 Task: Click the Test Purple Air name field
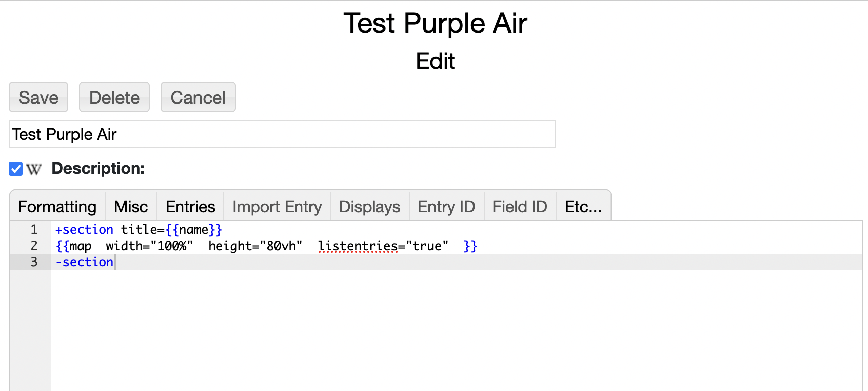(282, 134)
